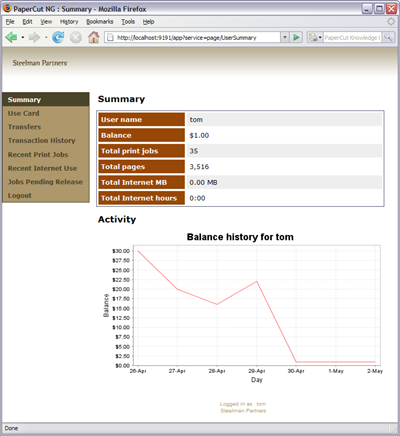Click the internet hours value 0:00

(197, 198)
